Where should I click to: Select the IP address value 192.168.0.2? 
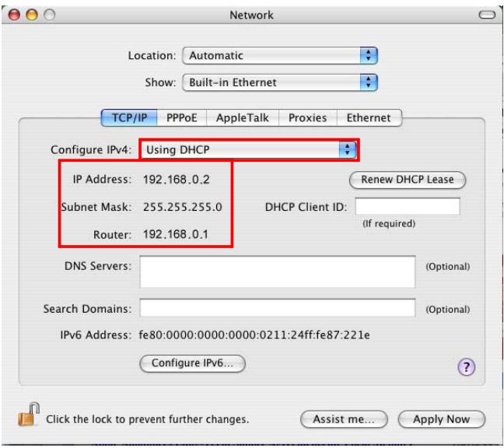[176, 180]
